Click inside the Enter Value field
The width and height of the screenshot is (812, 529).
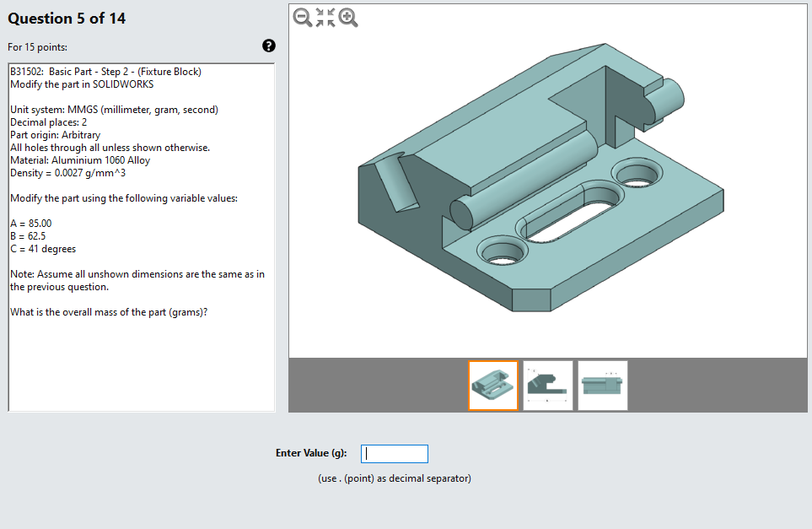pos(394,453)
